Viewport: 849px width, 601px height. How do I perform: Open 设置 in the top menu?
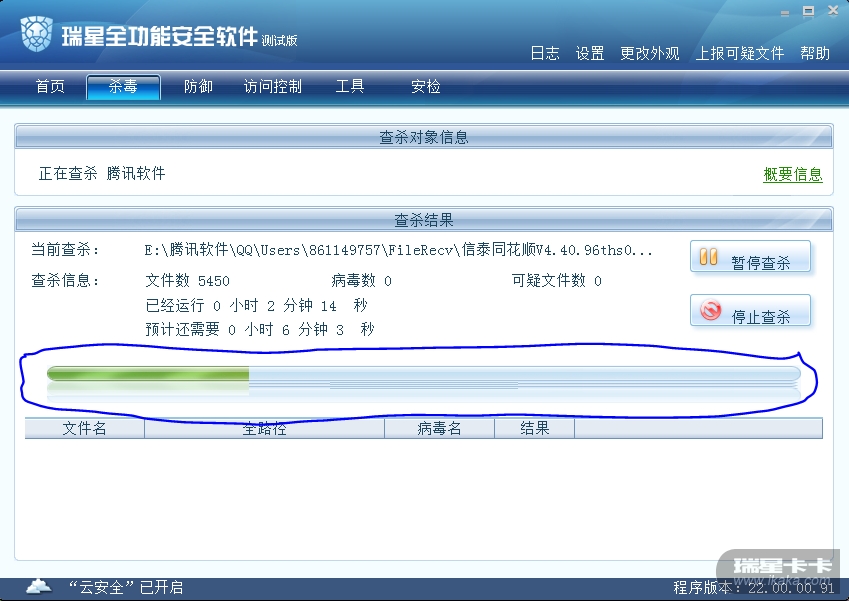tap(590, 53)
